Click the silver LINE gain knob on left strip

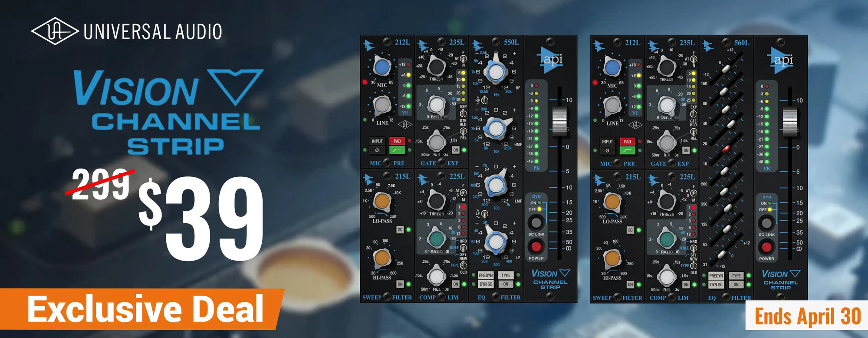click(x=381, y=106)
